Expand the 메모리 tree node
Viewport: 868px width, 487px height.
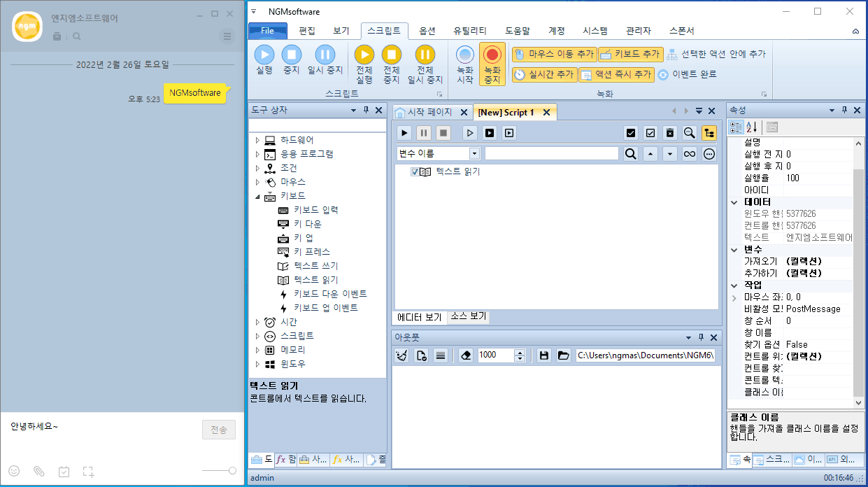point(257,350)
